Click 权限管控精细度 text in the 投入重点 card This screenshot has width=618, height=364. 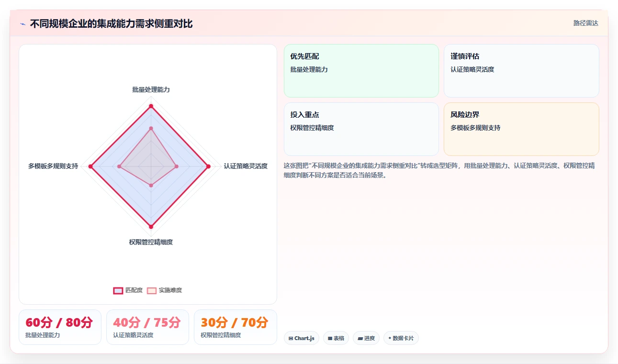(x=312, y=128)
